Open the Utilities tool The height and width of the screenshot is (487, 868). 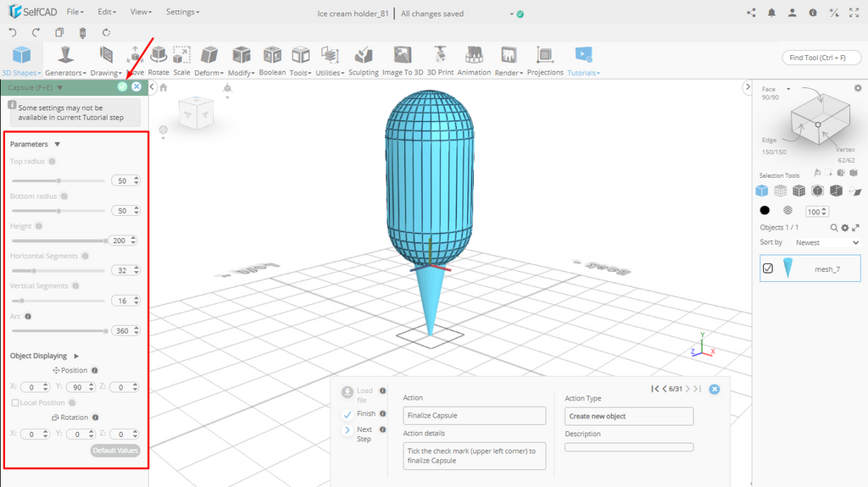tap(330, 61)
